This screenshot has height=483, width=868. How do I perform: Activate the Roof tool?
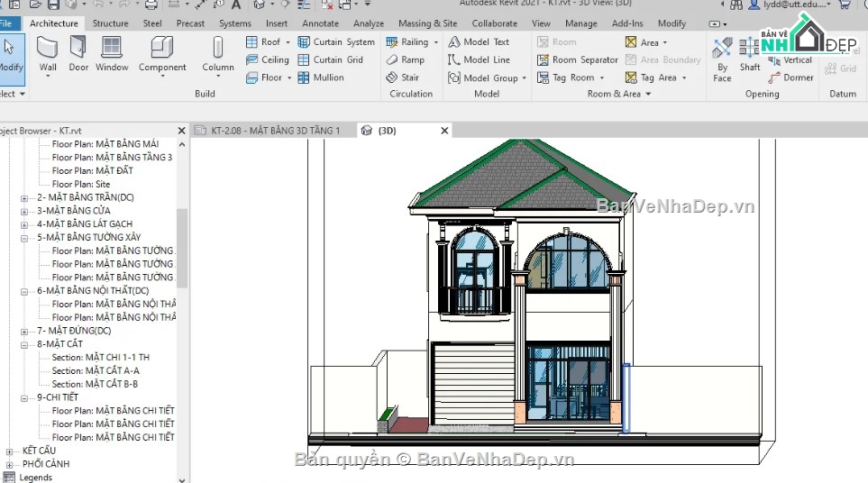click(263, 42)
